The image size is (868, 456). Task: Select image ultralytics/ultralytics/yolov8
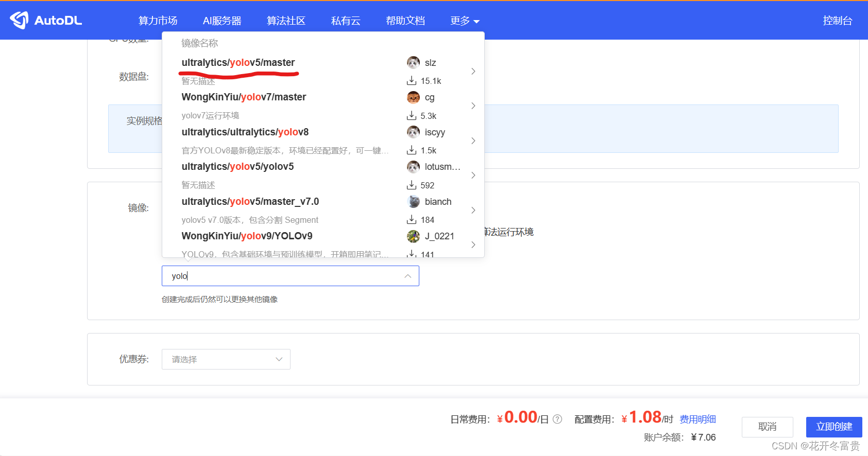(x=245, y=132)
